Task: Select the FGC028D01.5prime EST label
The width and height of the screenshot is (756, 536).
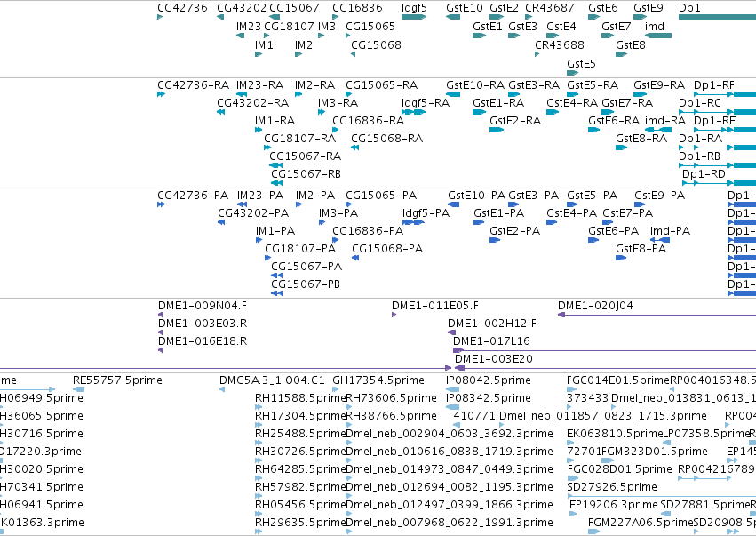Action: click(x=619, y=469)
